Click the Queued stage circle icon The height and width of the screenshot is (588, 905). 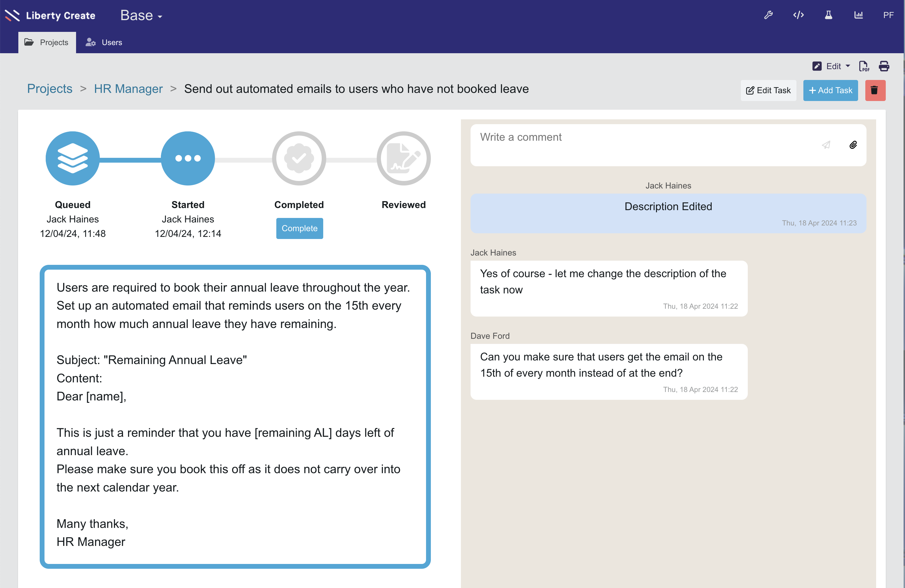[x=73, y=158]
